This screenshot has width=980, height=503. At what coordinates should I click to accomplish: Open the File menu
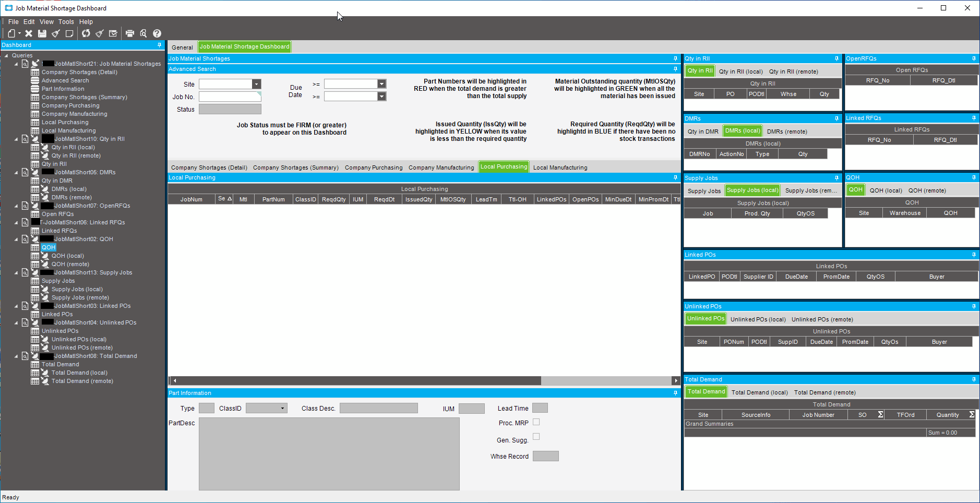(x=14, y=22)
